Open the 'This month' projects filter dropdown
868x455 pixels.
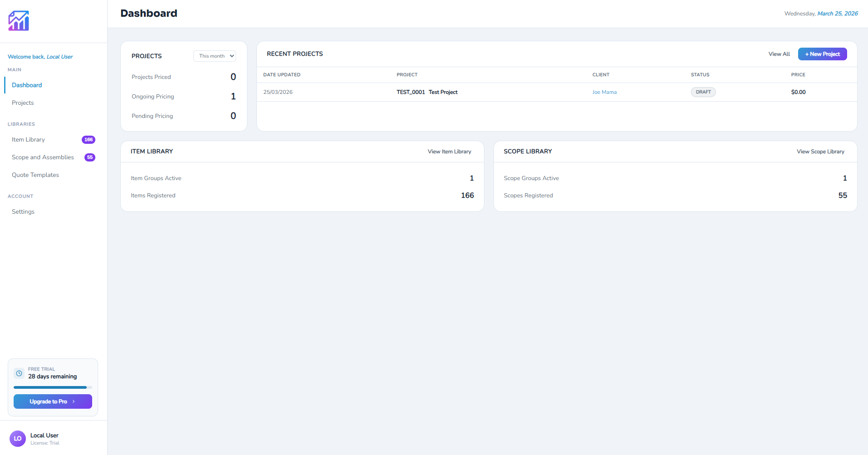[214, 56]
